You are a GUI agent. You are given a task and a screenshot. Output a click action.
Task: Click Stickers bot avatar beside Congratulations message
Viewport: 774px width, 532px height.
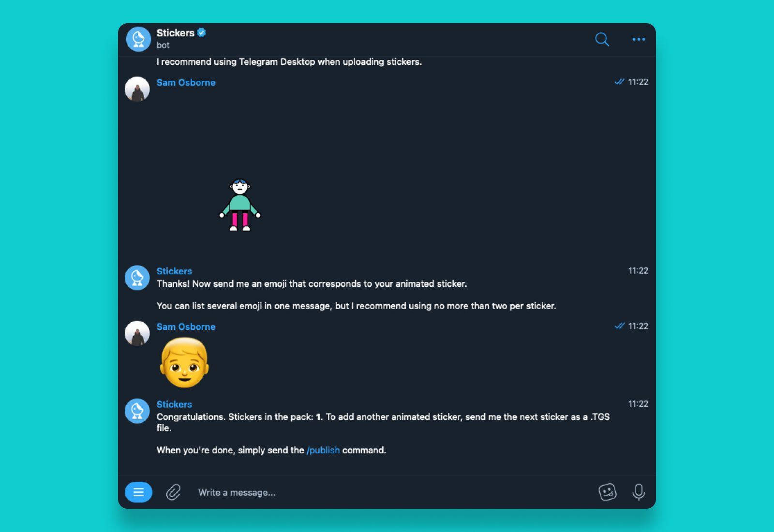137,411
